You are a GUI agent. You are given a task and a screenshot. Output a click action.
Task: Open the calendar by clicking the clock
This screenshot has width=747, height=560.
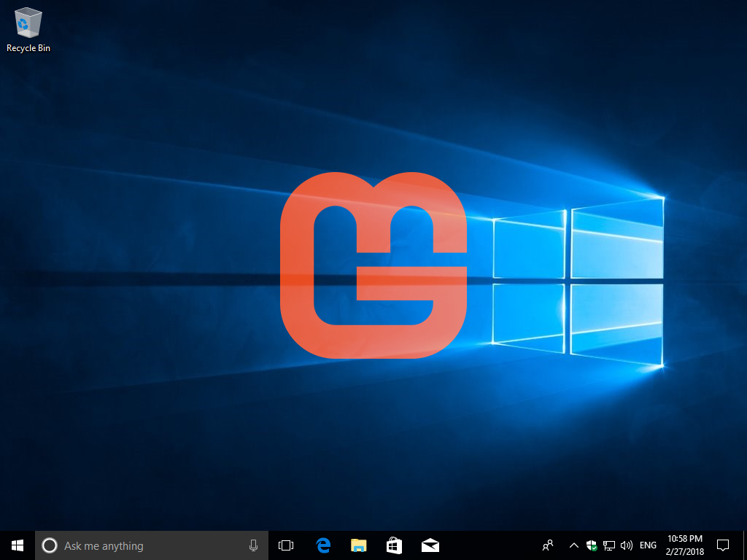coord(684,545)
